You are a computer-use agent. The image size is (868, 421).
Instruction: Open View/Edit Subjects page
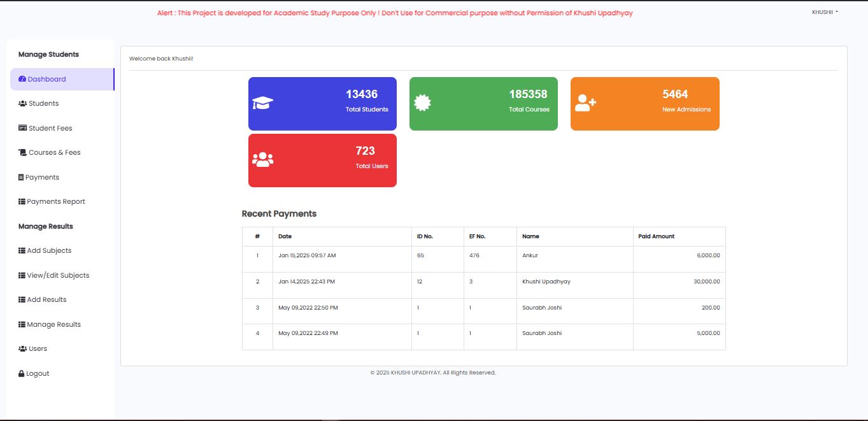(x=58, y=276)
